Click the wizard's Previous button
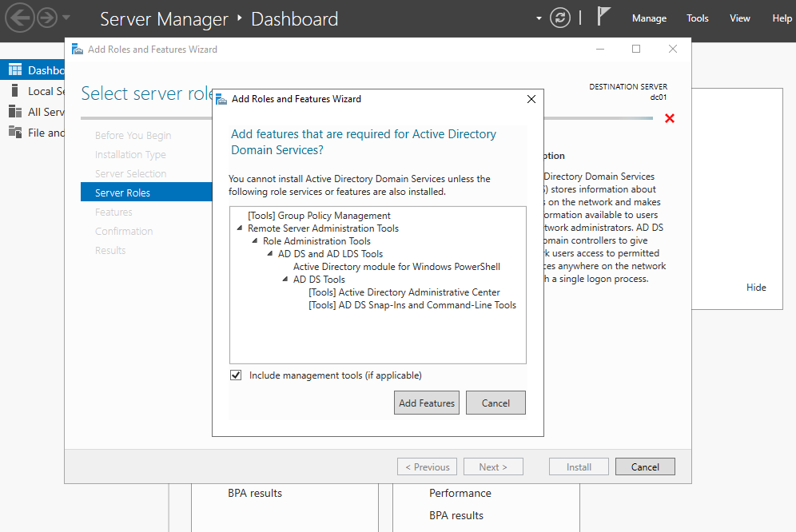Viewport: 796px width, 532px height. click(x=427, y=466)
